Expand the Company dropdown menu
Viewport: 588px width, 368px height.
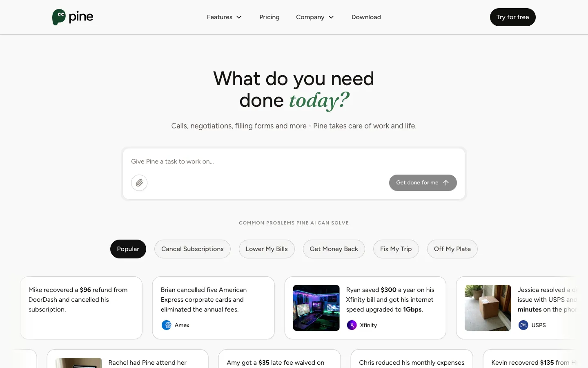click(315, 17)
